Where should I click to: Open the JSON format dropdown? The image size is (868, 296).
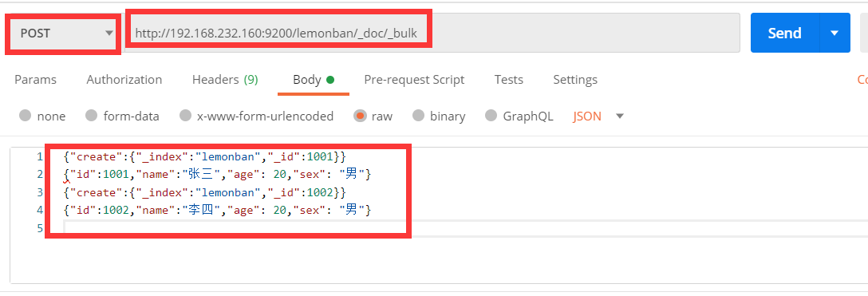(x=598, y=116)
